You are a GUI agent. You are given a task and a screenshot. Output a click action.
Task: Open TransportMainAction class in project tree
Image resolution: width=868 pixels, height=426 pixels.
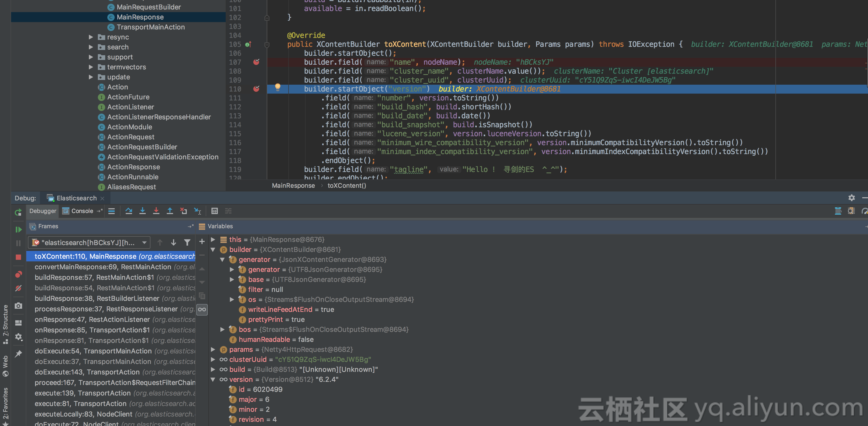150,27
